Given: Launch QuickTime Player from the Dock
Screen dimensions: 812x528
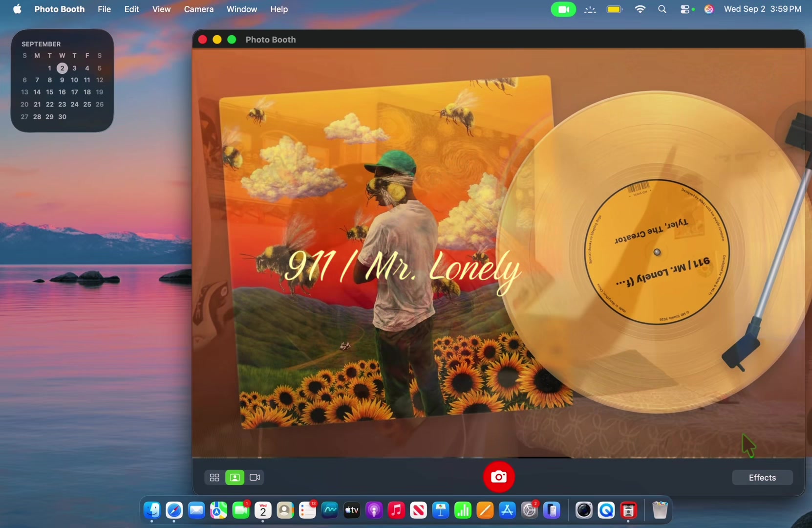Looking at the screenshot, I should coord(606,510).
